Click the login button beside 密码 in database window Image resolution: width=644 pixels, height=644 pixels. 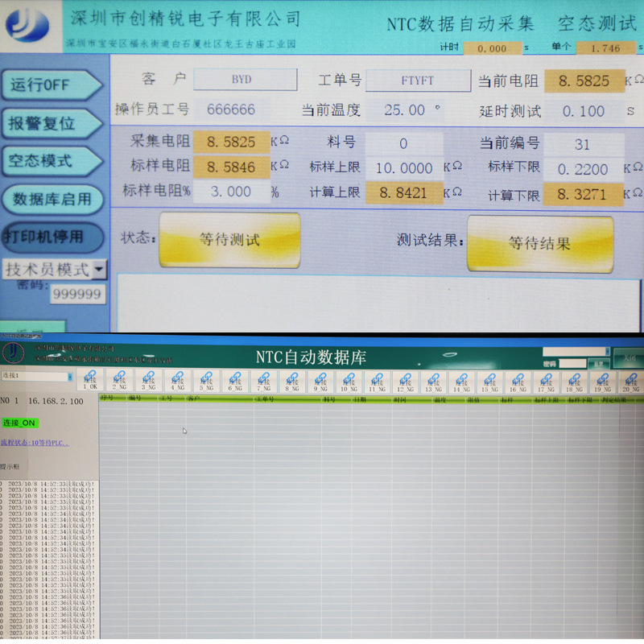pyautogui.click(x=599, y=364)
